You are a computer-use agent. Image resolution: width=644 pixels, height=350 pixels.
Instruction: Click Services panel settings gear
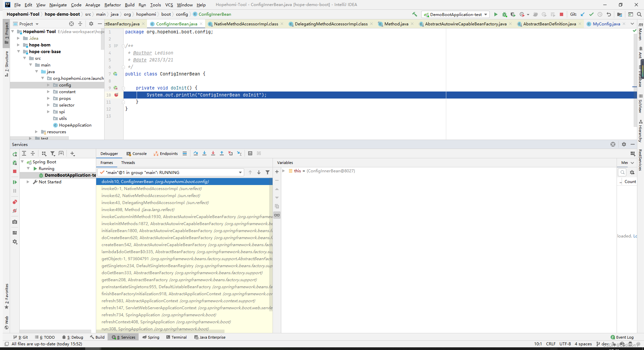pos(624,144)
